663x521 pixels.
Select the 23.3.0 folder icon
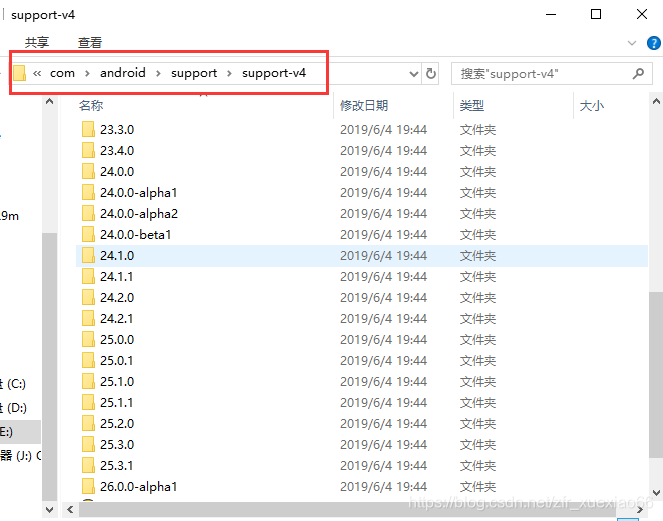click(x=88, y=129)
